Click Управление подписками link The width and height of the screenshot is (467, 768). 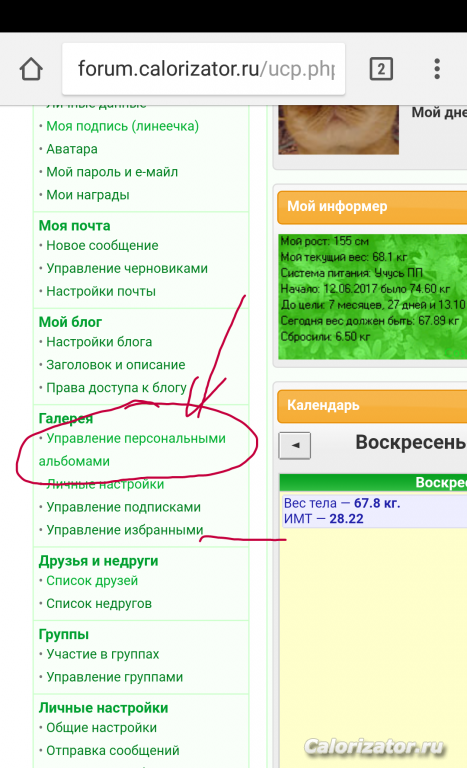tap(123, 507)
